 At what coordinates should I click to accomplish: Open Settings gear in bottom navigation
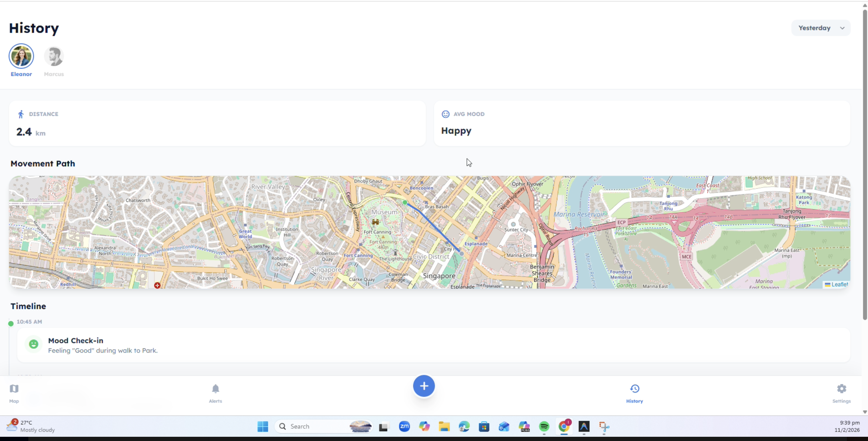click(841, 389)
